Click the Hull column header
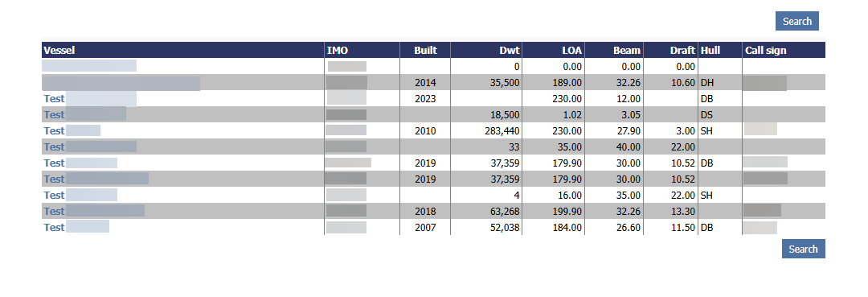Screen dimensions: 868x297 710,51
